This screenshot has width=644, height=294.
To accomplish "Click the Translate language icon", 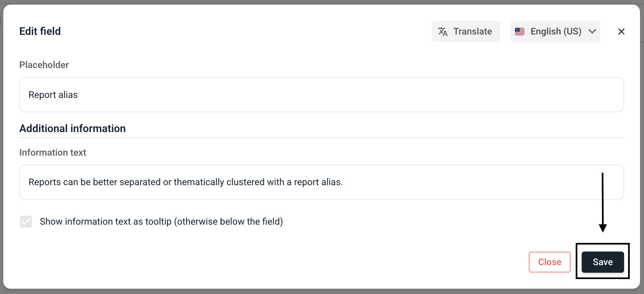I will click(443, 32).
